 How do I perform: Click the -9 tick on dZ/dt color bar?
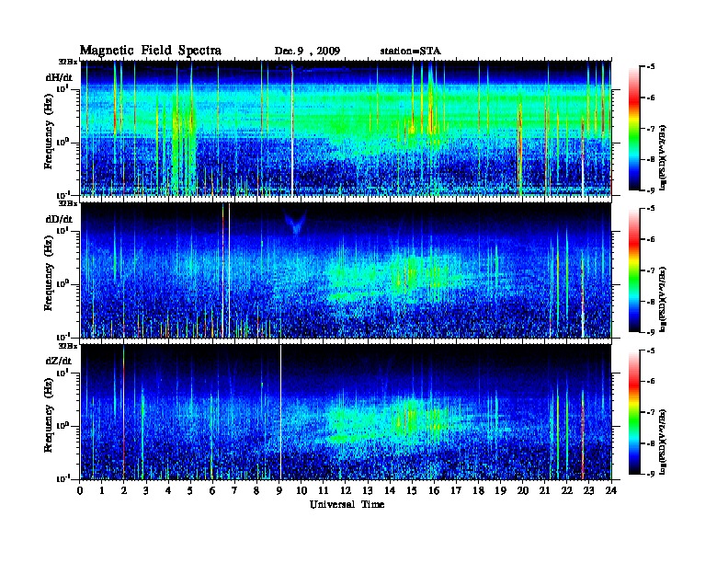650,475
